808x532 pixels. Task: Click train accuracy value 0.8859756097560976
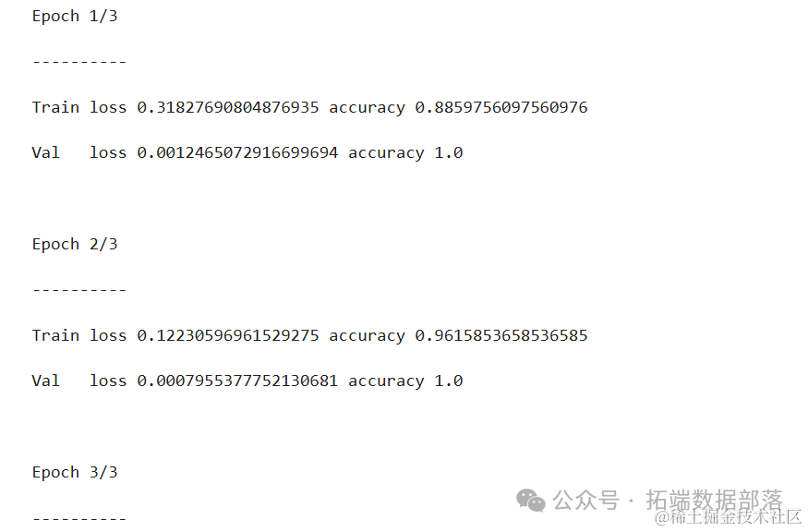tap(501, 107)
